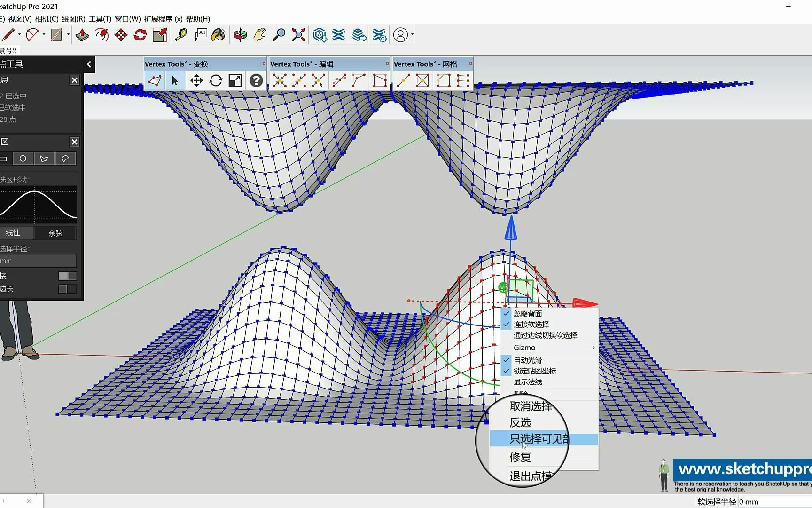Click the selection radius mm field
812x508 pixels.
[38, 261]
